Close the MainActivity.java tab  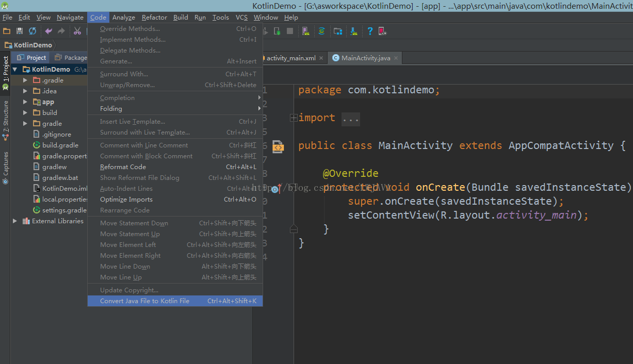pos(396,58)
